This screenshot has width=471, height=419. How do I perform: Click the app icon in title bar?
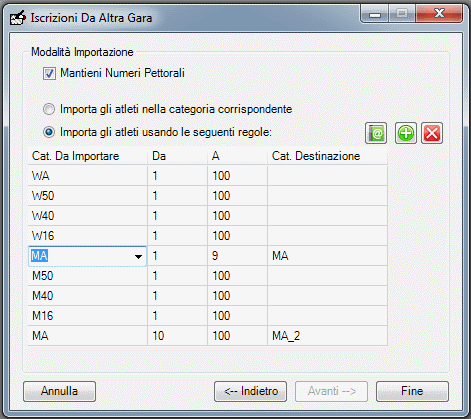[18, 18]
